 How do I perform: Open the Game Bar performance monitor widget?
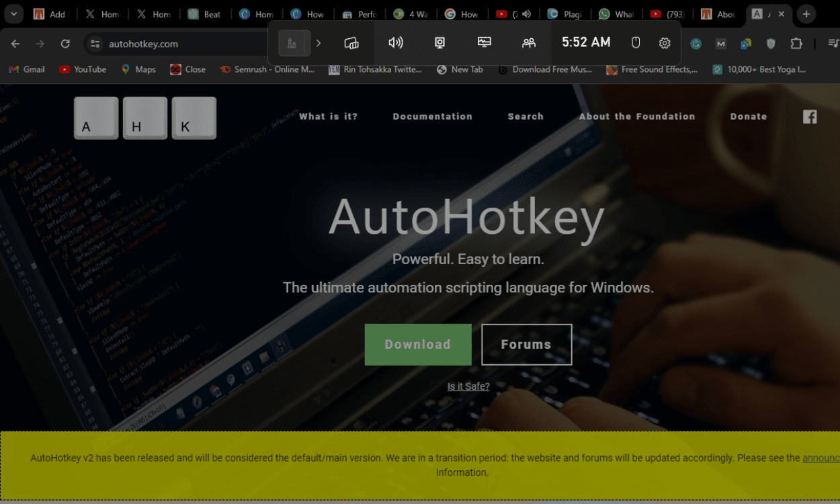485,43
